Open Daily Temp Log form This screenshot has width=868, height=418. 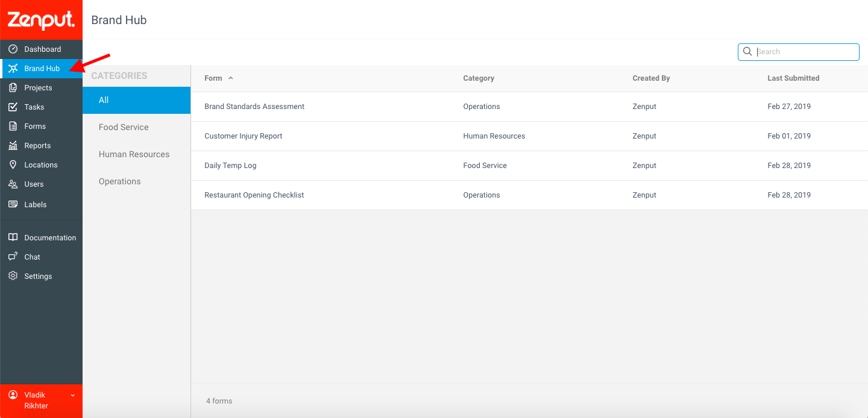click(x=230, y=166)
